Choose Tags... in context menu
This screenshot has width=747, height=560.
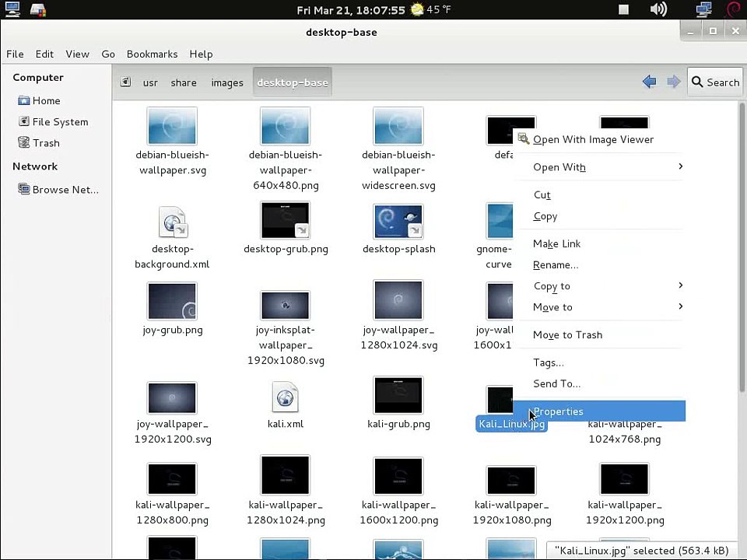pos(599,363)
